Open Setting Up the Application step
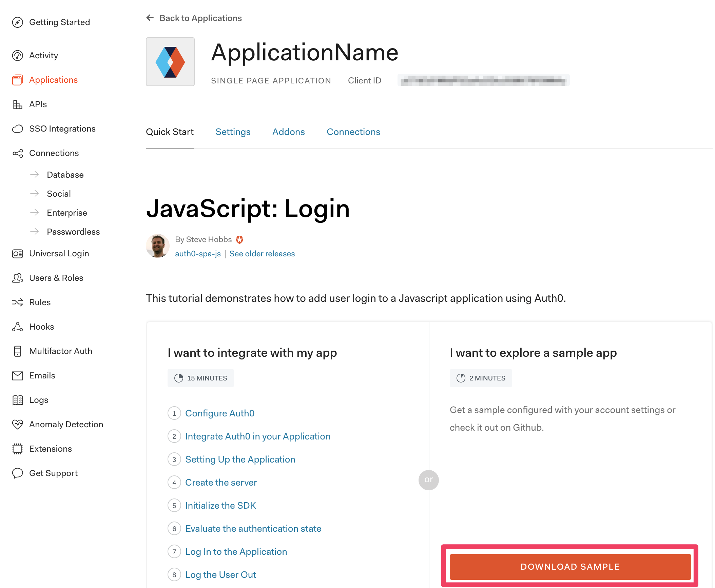The height and width of the screenshot is (588, 715). click(x=240, y=459)
